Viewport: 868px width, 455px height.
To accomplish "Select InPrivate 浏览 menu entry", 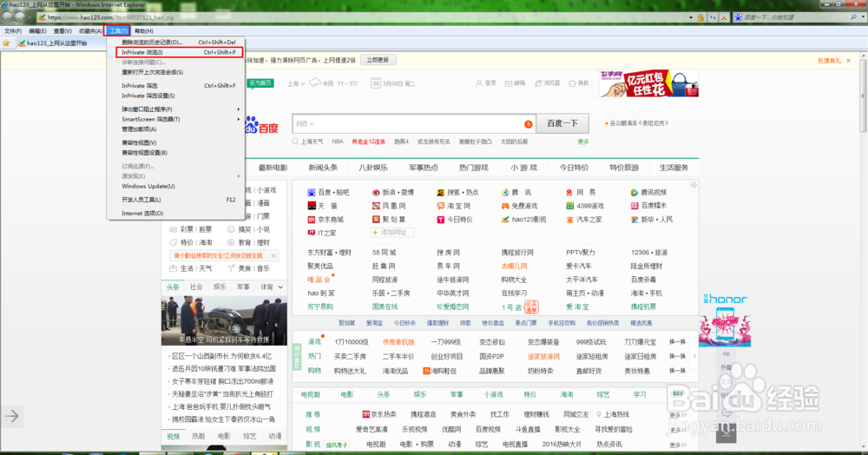I will click(x=180, y=52).
